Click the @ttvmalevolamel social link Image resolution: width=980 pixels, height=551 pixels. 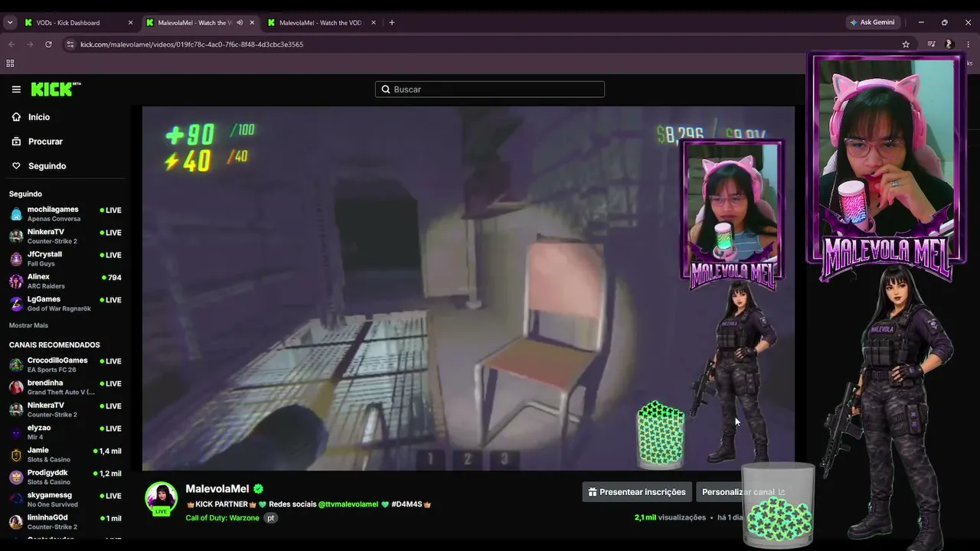(x=348, y=504)
